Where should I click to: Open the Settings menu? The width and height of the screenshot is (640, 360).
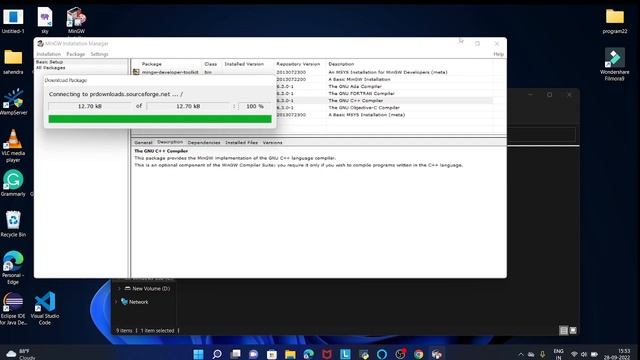pos(99,54)
